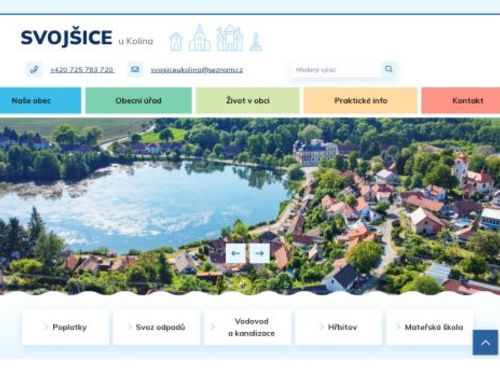The height and width of the screenshot is (375, 500).
Task: Call the +420 725 783 720 link
Action: [82, 70]
